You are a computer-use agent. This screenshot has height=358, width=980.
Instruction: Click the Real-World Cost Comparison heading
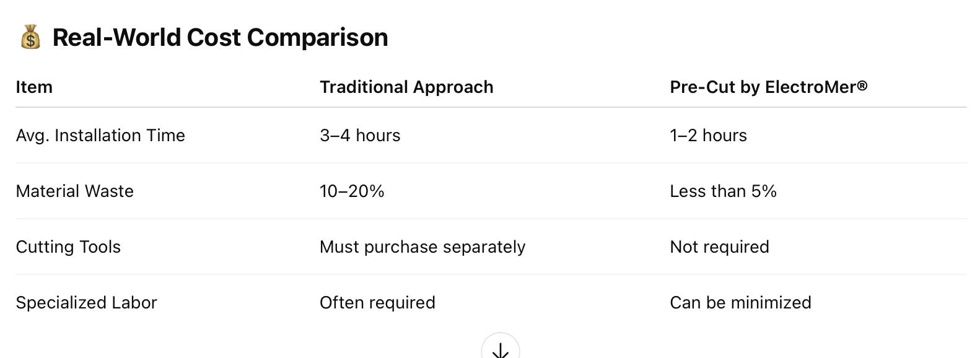click(x=220, y=38)
